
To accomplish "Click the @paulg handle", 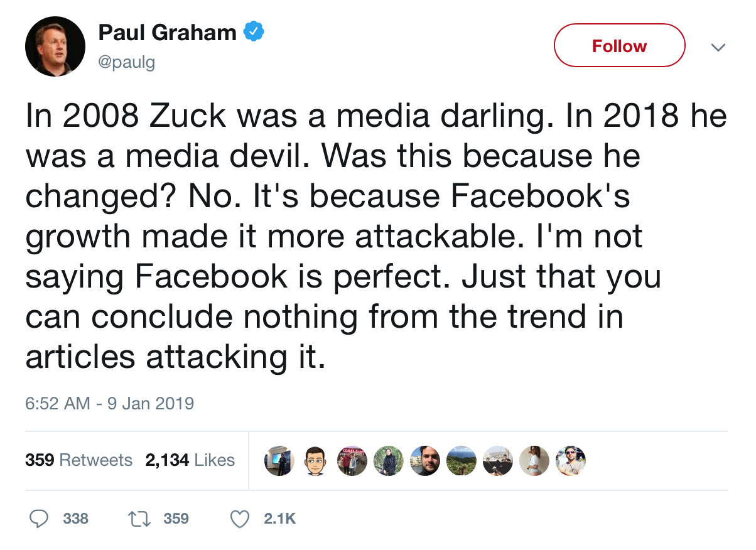I will 127,62.
